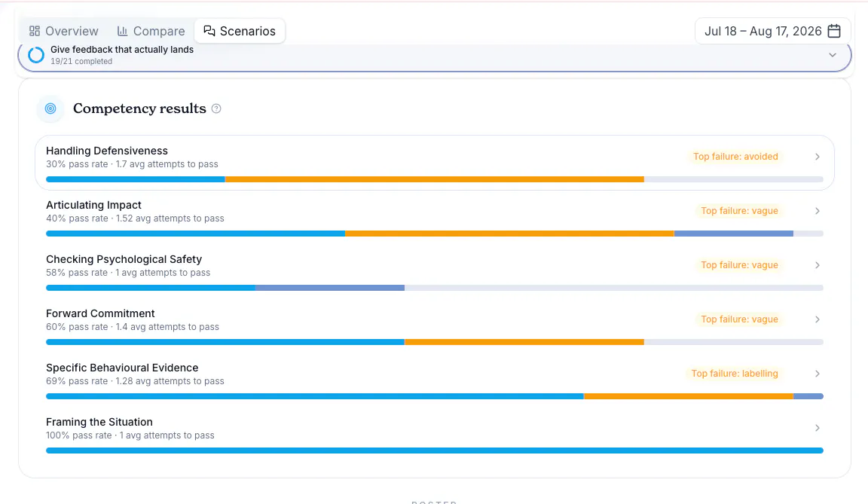Viewport: 868px width, 504px height.
Task: Expand Framing the Situation chevron
Action: click(x=817, y=428)
